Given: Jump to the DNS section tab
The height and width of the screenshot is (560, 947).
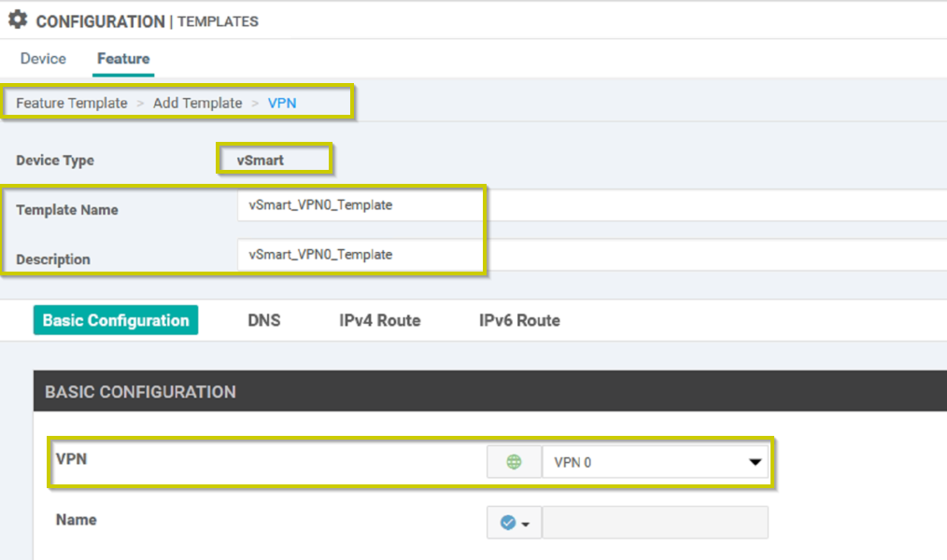Looking at the screenshot, I should tap(264, 320).
